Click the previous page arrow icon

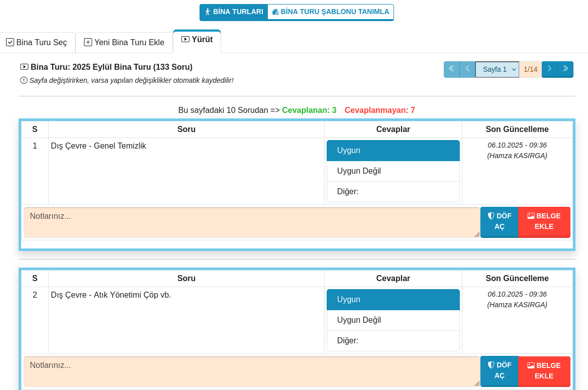point(467,69)
